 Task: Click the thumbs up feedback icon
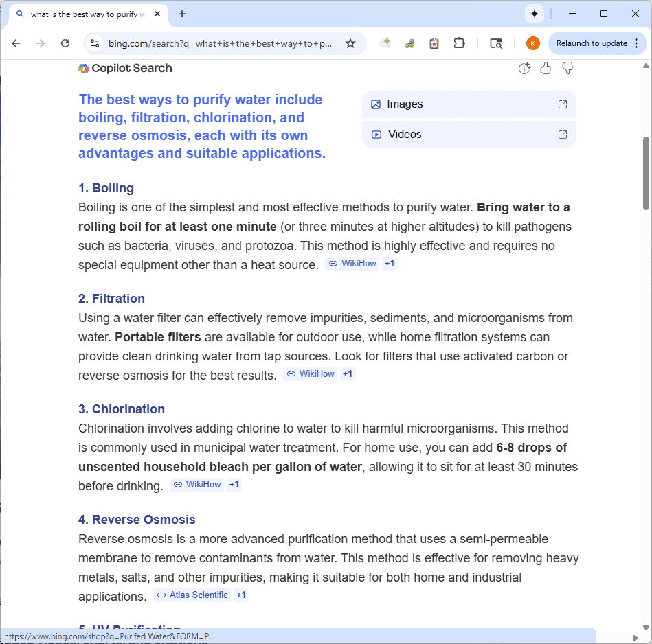pyautogui.click(x=546, y=68)
